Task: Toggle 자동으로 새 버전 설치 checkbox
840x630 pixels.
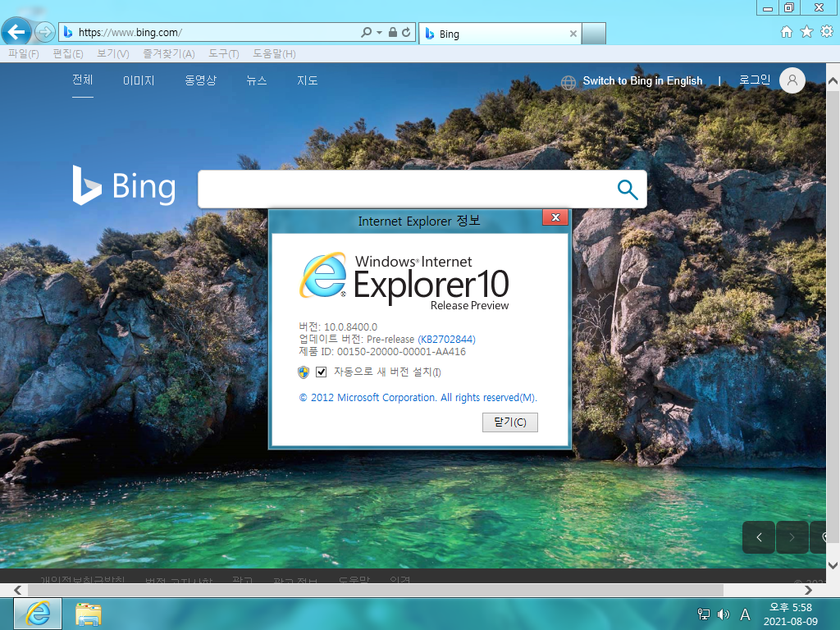Action: point(321,372)
